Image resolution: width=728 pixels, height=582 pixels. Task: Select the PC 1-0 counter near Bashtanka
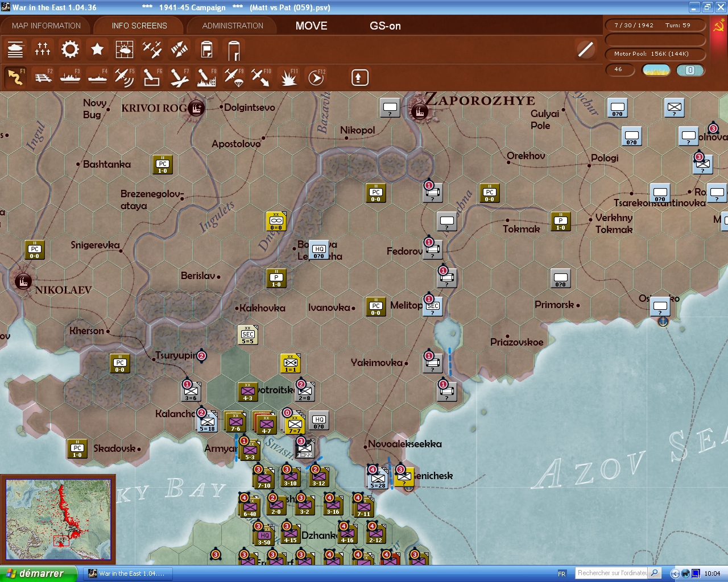(x=163, y=164)
